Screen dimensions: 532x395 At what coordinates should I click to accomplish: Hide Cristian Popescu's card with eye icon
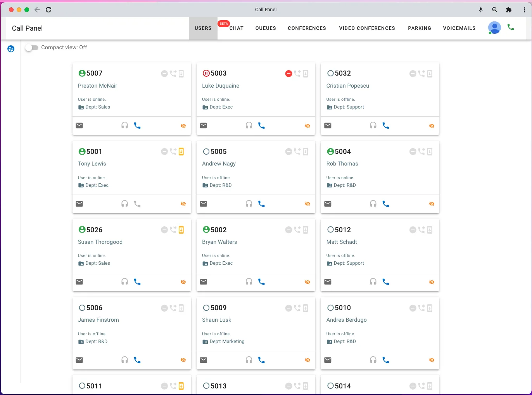tap(432, 126)
